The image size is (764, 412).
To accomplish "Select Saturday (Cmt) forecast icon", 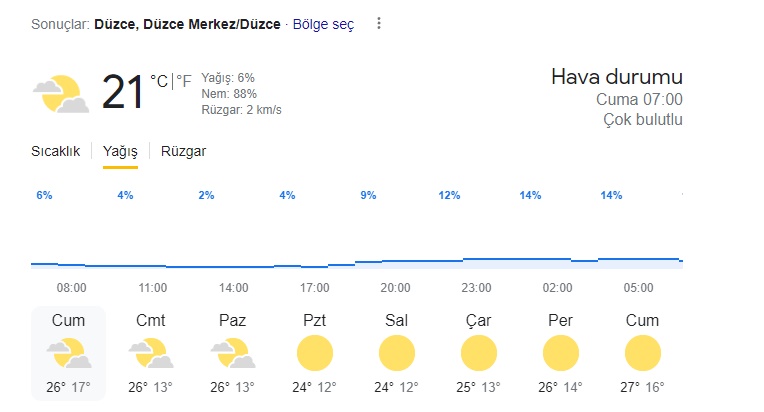I will (151, 353).
